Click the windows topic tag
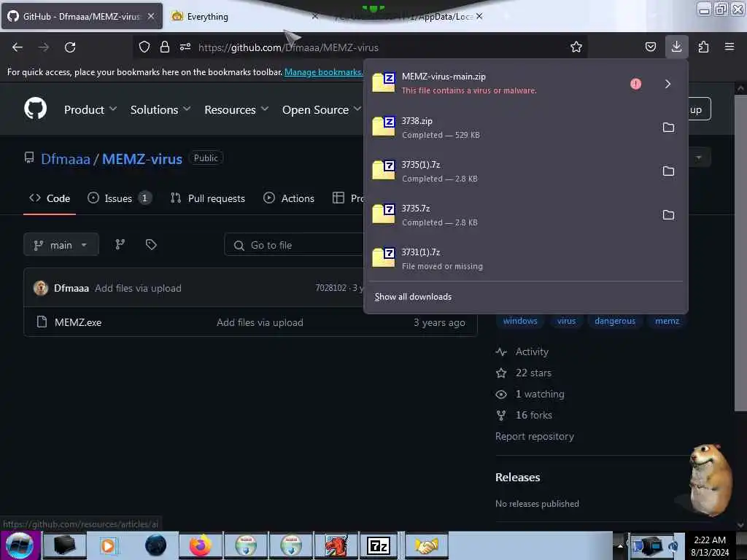The width and height of the screenshot is (747, 560). pos(520,321)
